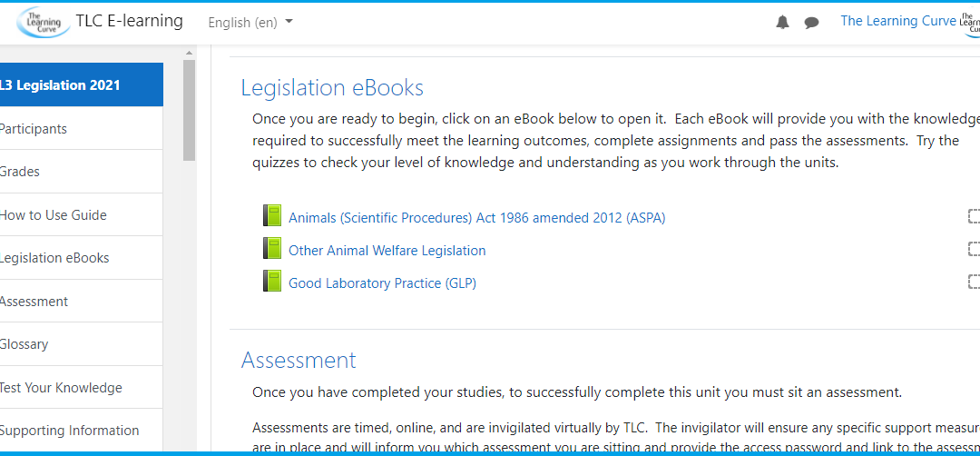Click the book icon beside Other Animal Welfare Legislation

272,249
